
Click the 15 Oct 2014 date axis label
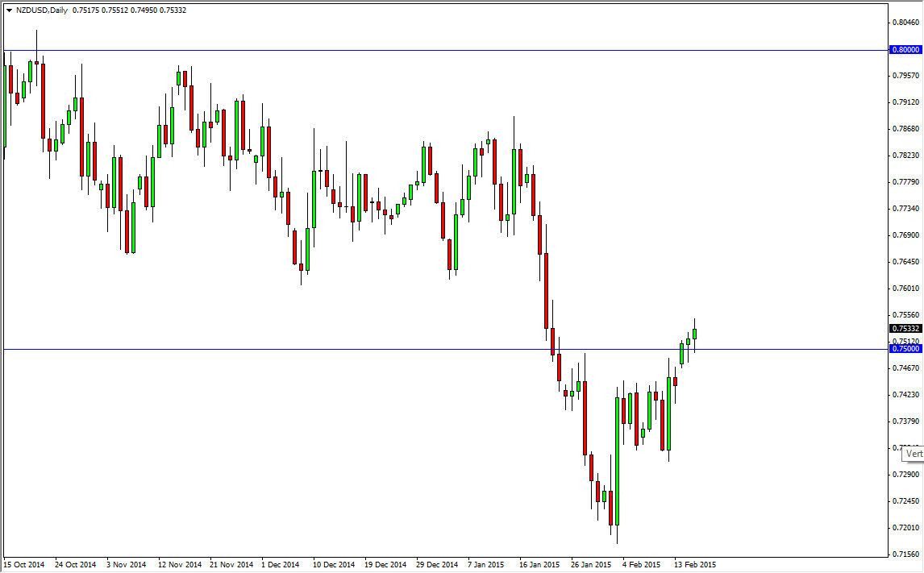click(x=24, y=565)
